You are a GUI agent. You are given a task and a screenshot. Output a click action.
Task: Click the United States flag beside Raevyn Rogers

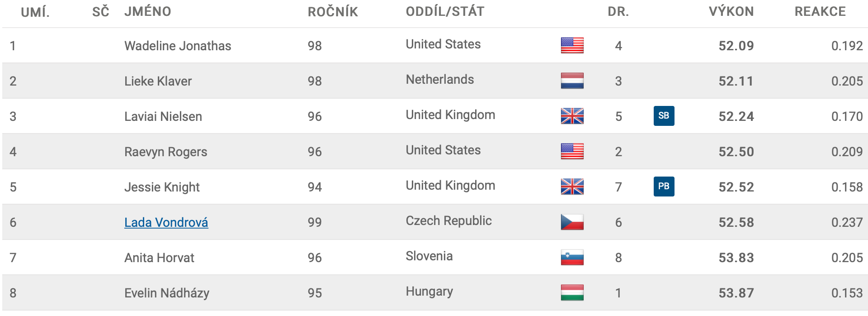[x=572, y=151]
